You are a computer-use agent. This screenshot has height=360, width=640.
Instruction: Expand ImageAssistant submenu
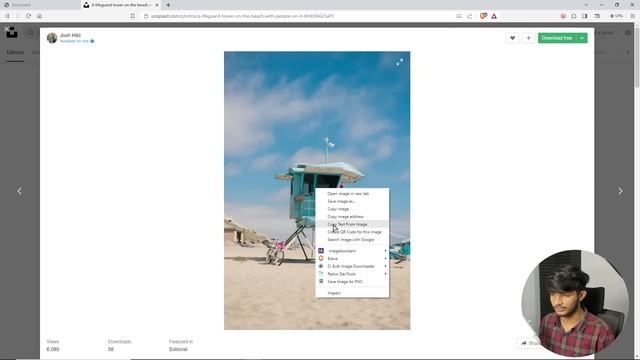(352, 251)
